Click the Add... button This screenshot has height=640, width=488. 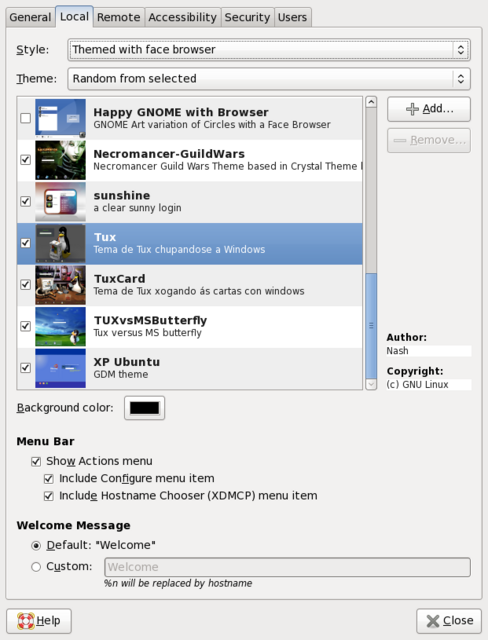tap(429, 109)
